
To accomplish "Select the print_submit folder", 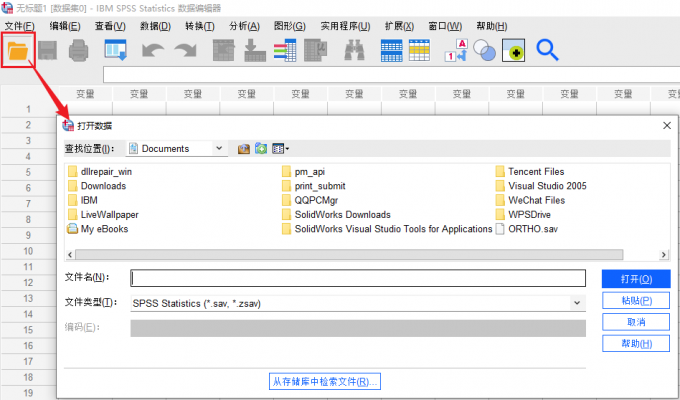I will click(x=314, y=186).
